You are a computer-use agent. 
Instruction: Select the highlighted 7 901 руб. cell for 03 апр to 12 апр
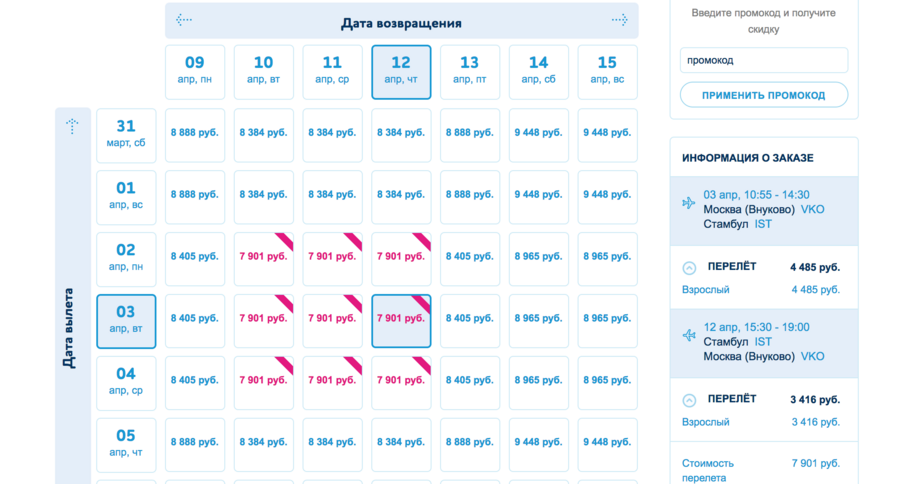[401, 321]
